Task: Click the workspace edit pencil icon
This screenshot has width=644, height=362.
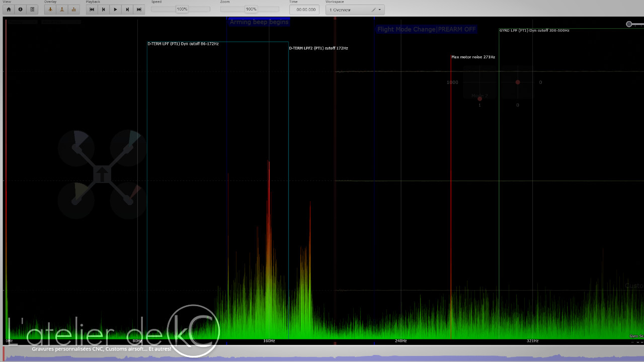Action: [x=373, y=10]
